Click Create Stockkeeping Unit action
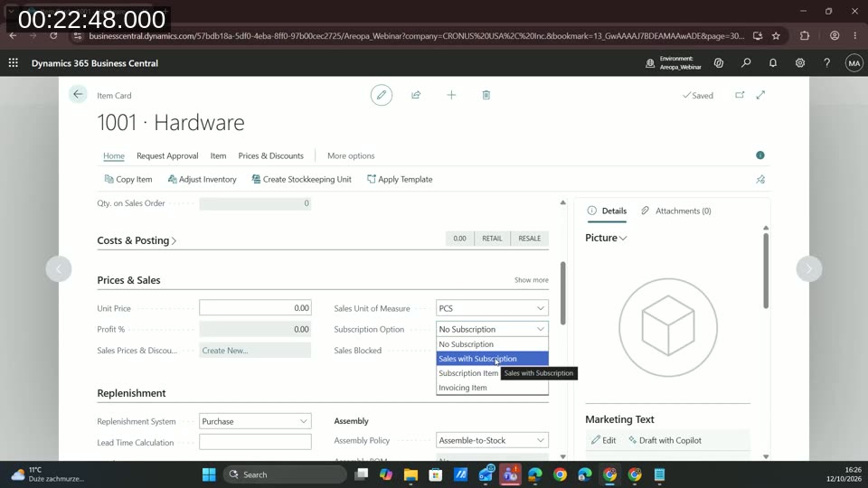 click(301, 179)
